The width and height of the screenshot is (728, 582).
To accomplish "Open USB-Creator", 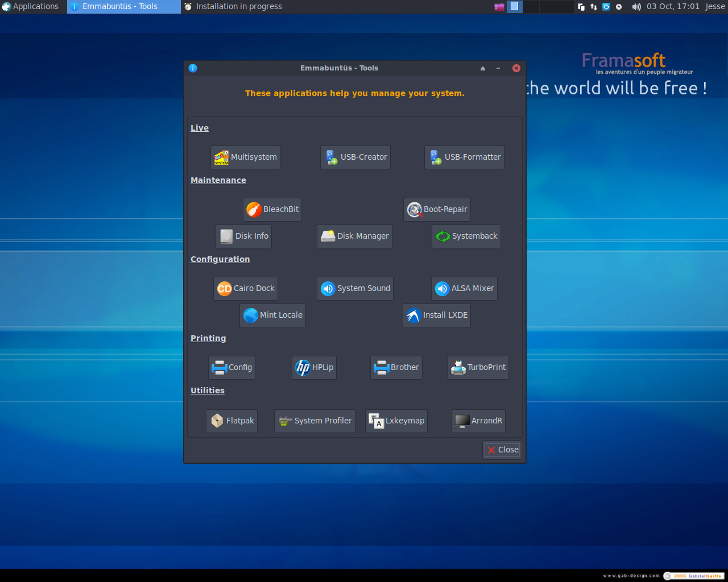I will [355, 157].
